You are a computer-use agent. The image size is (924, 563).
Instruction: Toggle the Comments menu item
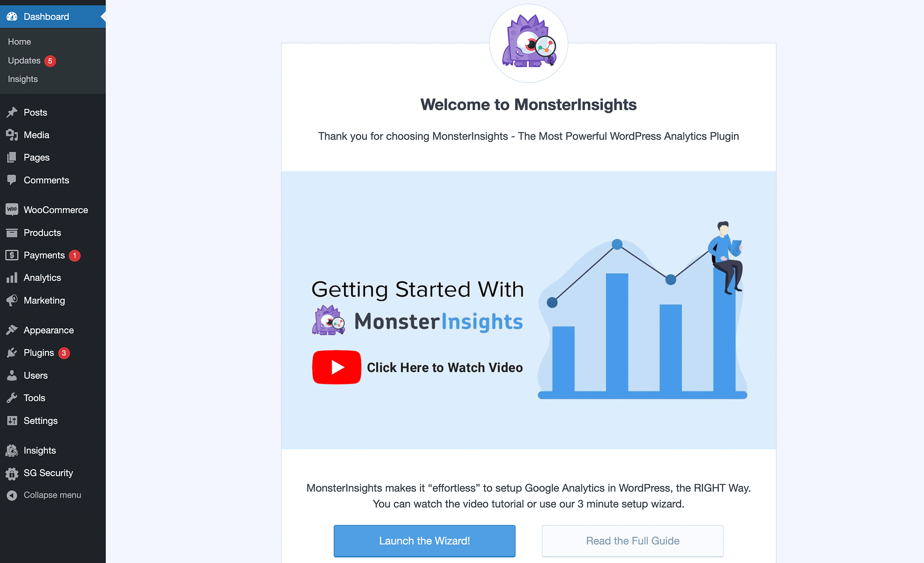46,180
